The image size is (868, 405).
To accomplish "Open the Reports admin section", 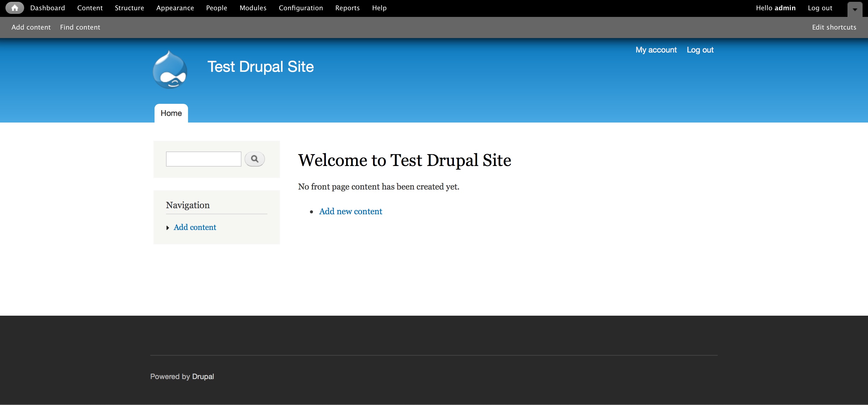I will pos(347,8).
